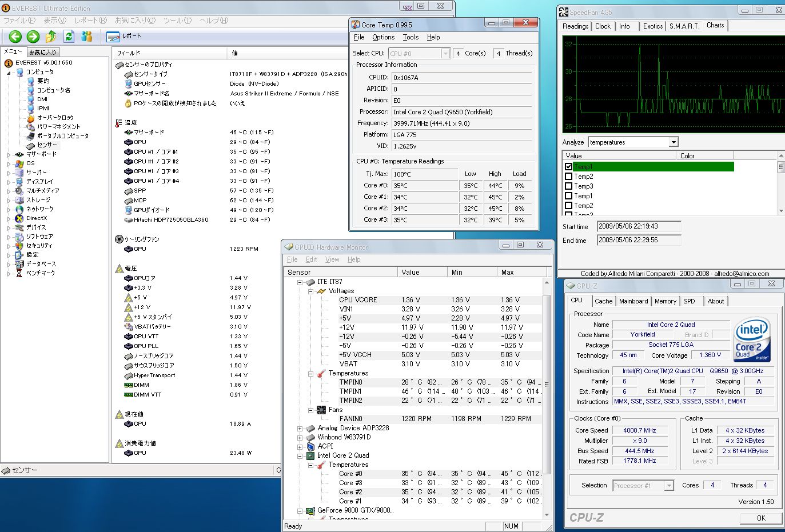The image size is (785, 532).
Task: Select the DirectX icon in EVEREST tree
Action: click(19, 218)
